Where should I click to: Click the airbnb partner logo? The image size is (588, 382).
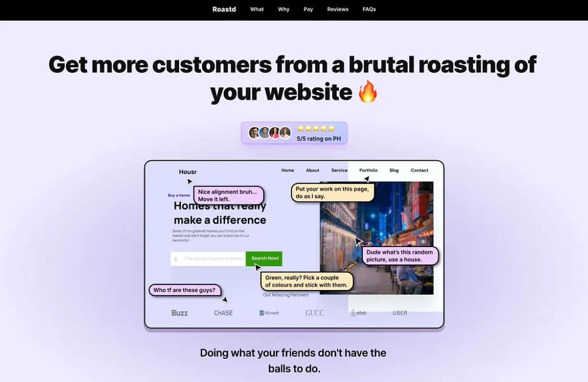(358, 313)
